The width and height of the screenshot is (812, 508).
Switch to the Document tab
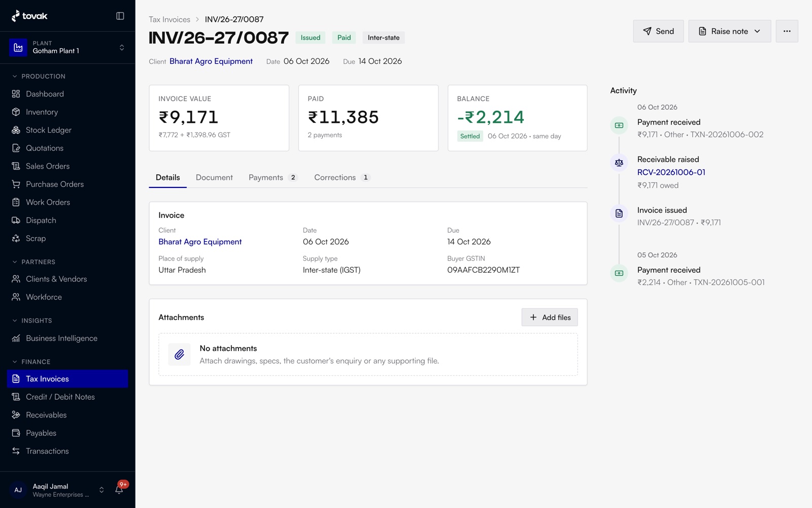pyautogui.click(x=214, y=177)
